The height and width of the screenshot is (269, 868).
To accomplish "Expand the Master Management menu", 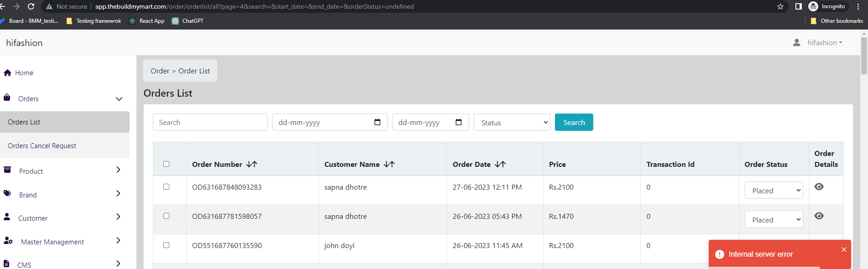I will coord(118,240).
